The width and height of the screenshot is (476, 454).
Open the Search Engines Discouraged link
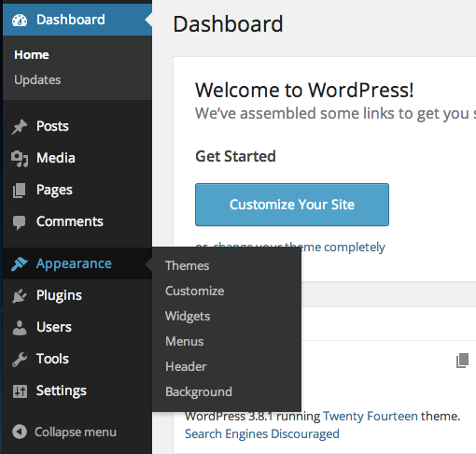[x=262, y=433]
